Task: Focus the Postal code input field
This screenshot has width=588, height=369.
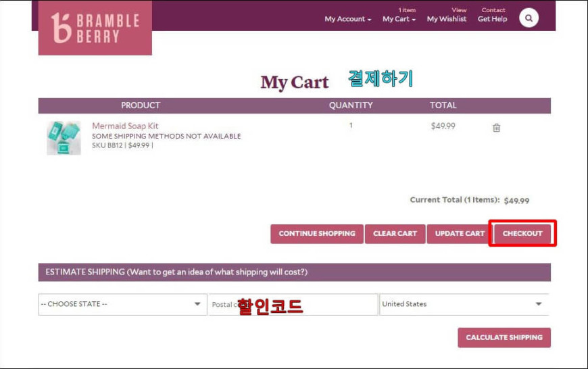Action: tap(293, 304)
